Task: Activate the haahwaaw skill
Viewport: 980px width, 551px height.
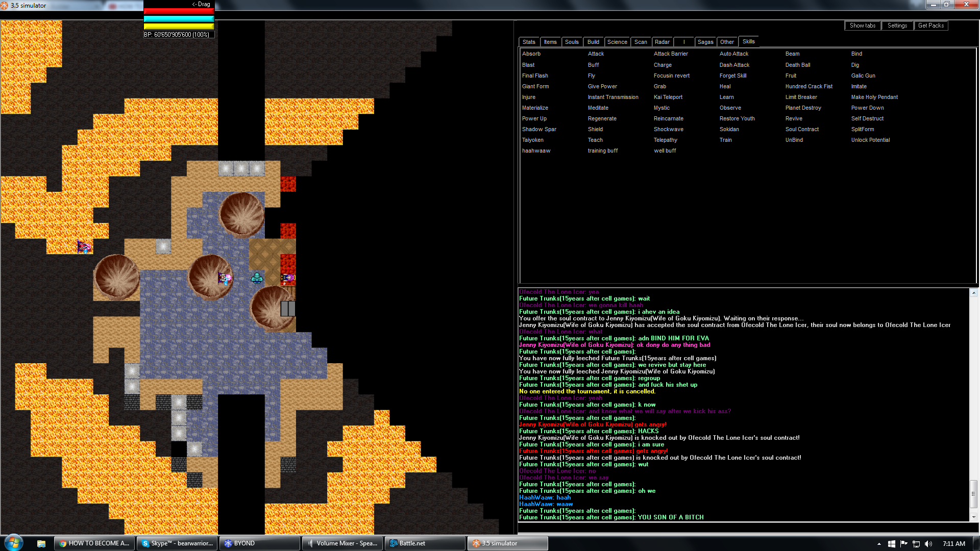Action: tap(536, 151)
